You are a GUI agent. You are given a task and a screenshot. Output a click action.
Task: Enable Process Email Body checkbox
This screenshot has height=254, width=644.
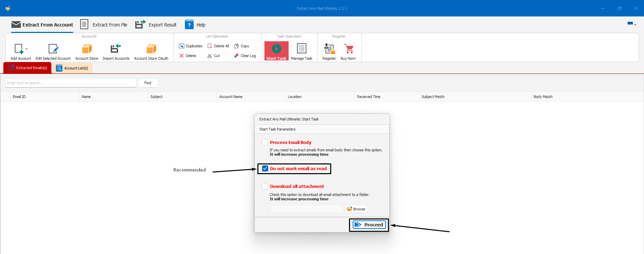(x=265, y=142)
